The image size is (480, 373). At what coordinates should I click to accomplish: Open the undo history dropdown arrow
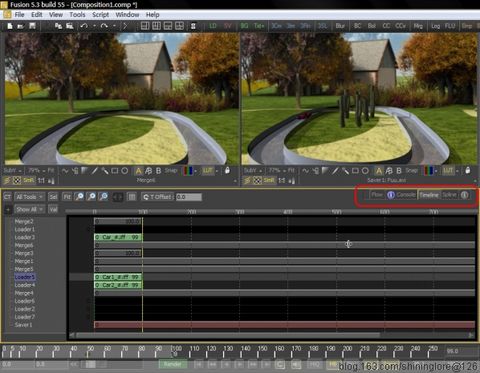coord(94,26)
